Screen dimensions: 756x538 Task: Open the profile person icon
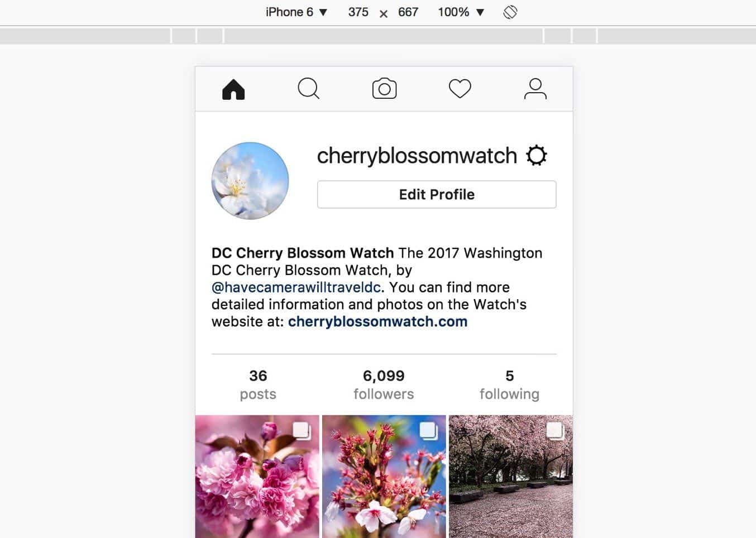point(535,89)
